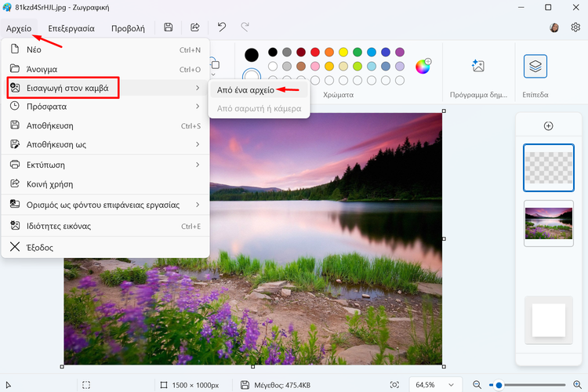The image size is (588, 392).
Task: Pick the pink color swatch
Action: 315,66
